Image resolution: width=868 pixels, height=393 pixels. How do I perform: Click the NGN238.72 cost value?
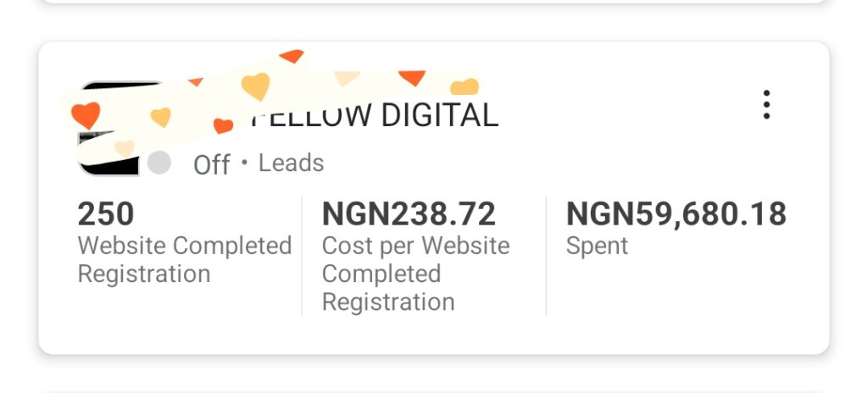point(409,213)
